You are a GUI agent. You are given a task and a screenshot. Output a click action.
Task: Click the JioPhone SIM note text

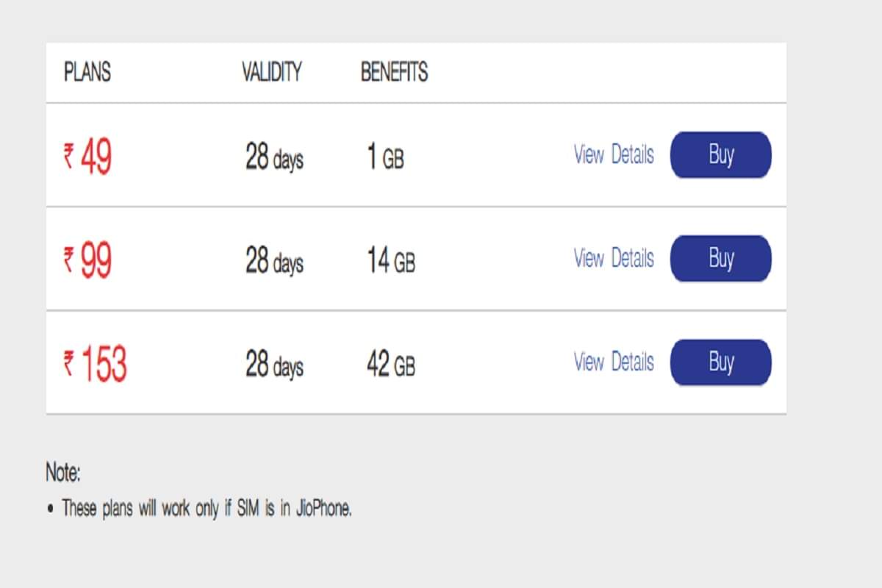[x=207, y=508]
